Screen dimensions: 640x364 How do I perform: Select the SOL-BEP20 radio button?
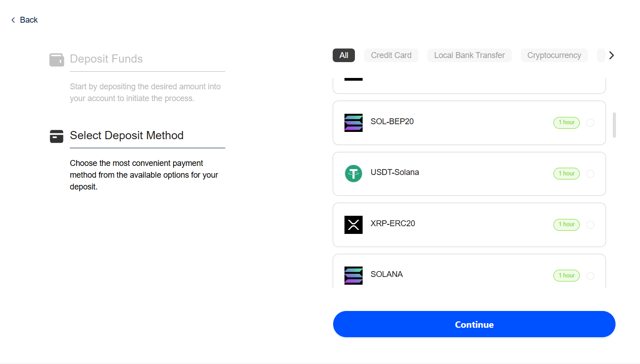pos(590,123)
